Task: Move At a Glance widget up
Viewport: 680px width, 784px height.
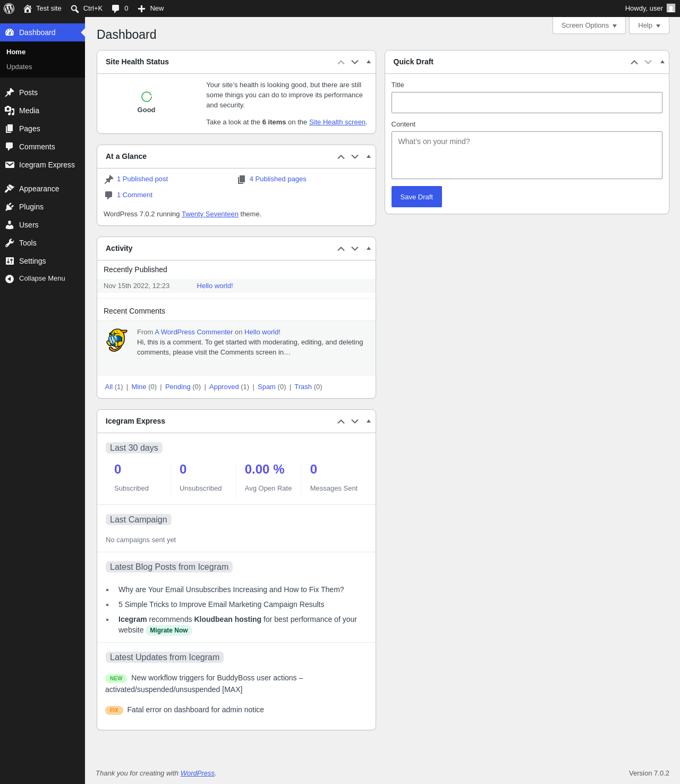Action: coord(341,157)
